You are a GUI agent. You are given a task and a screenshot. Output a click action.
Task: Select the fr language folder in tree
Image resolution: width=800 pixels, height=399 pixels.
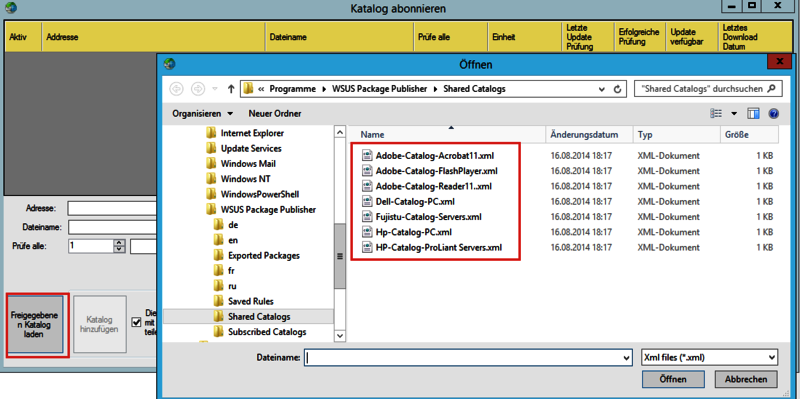pyautogui.click(x=231, y=270)
